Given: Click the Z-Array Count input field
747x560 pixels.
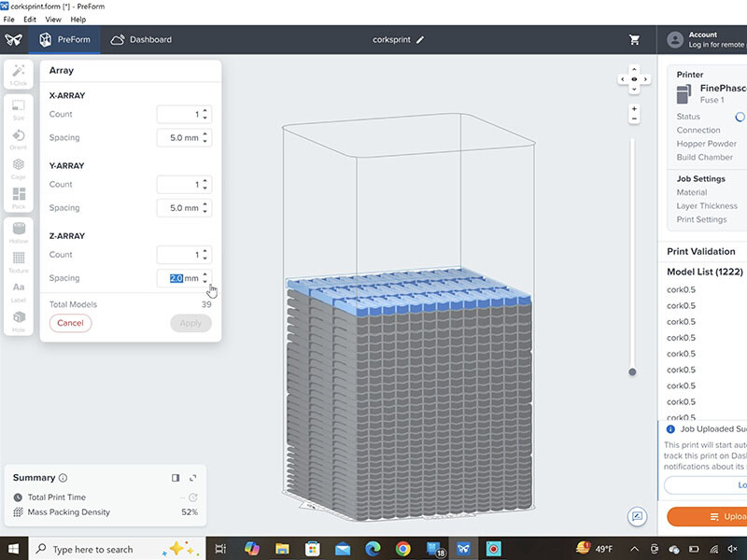Looking at the screenshot, I should coord(177,255).
